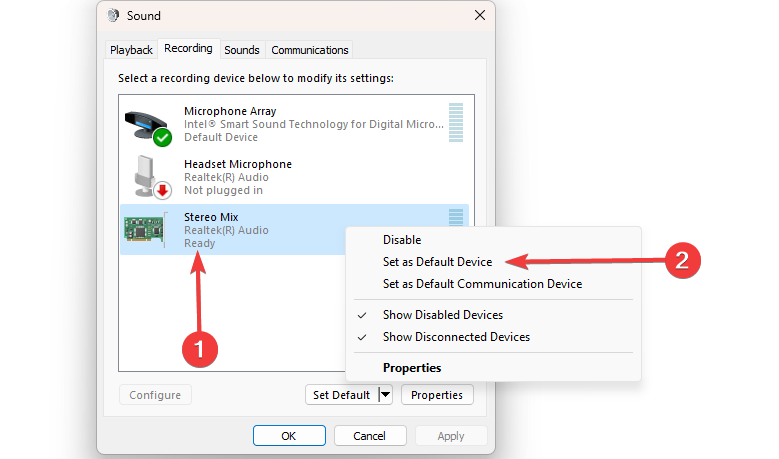The width and height of the screenshot is (779, 459).
Task: Switch to the Playback tab
Action: (131, 50)
